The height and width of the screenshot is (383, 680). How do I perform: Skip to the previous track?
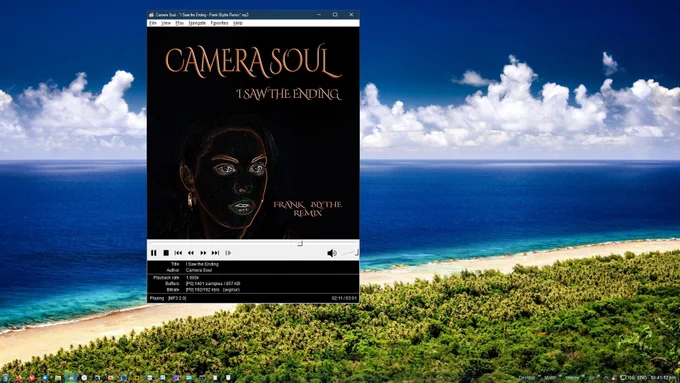(x=178, y=253)
